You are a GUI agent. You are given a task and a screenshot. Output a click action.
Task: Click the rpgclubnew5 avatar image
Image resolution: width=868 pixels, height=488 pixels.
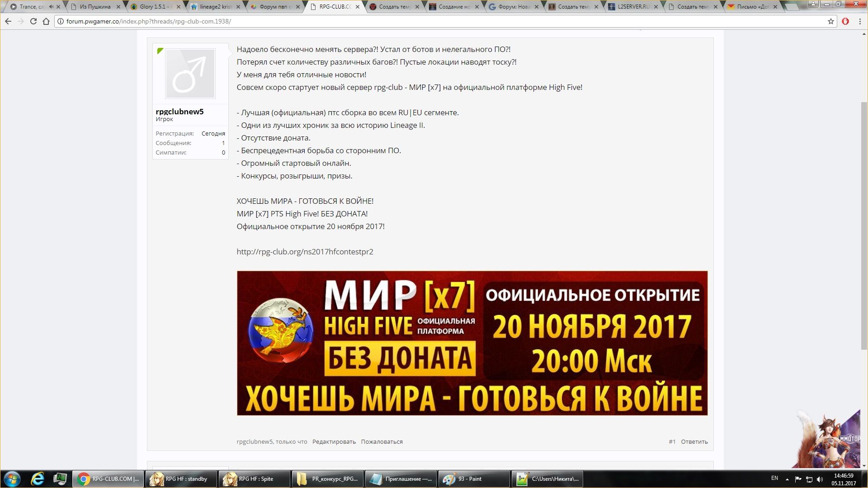point(190,74)
